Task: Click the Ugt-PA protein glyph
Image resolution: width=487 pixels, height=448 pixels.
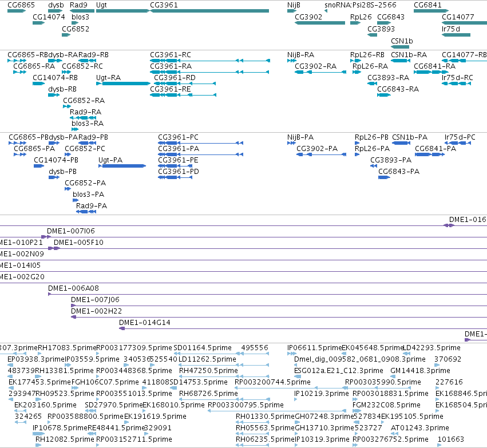Action: (122, 166)
